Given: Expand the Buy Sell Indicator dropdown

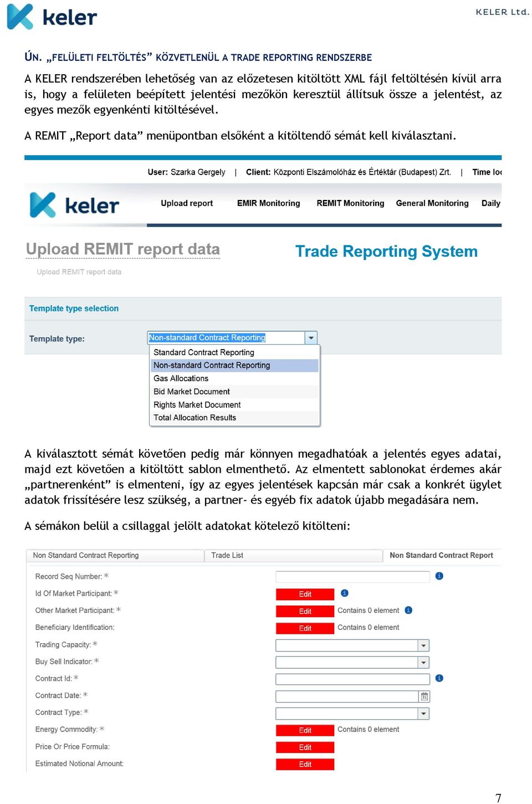Looking at the screenshot, I should tap(423, 663).
